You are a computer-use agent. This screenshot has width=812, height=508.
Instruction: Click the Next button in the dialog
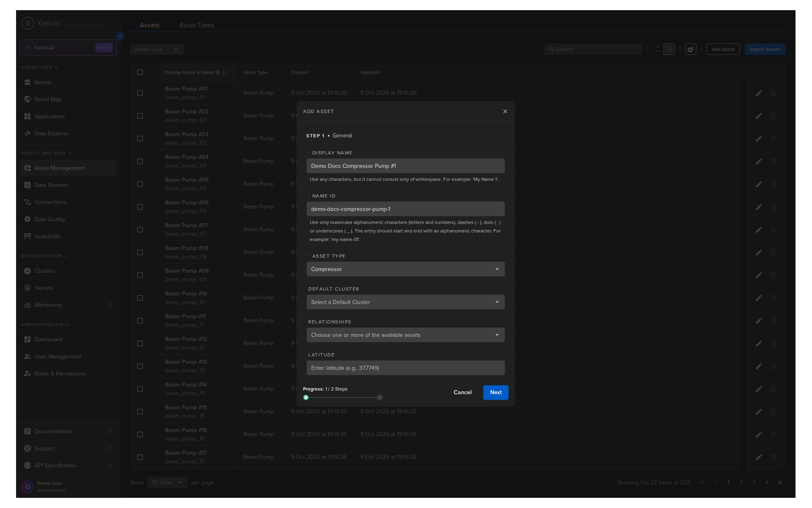click(x=496, y=392)
